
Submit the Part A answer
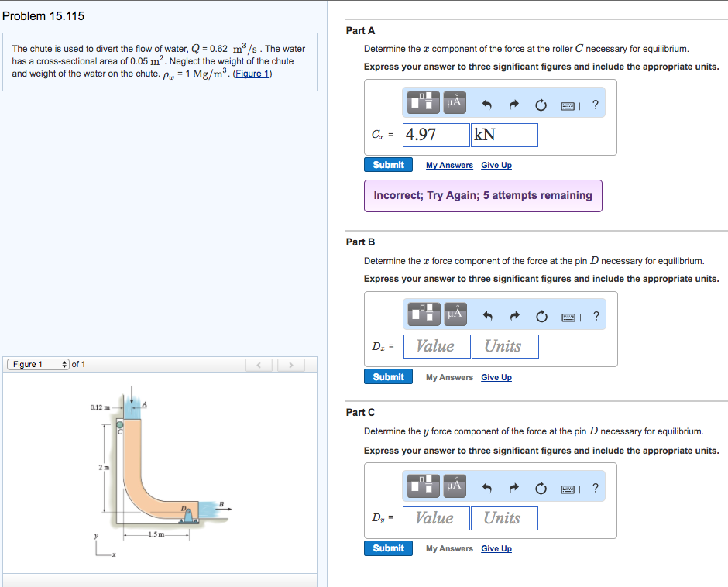[388, 165]
